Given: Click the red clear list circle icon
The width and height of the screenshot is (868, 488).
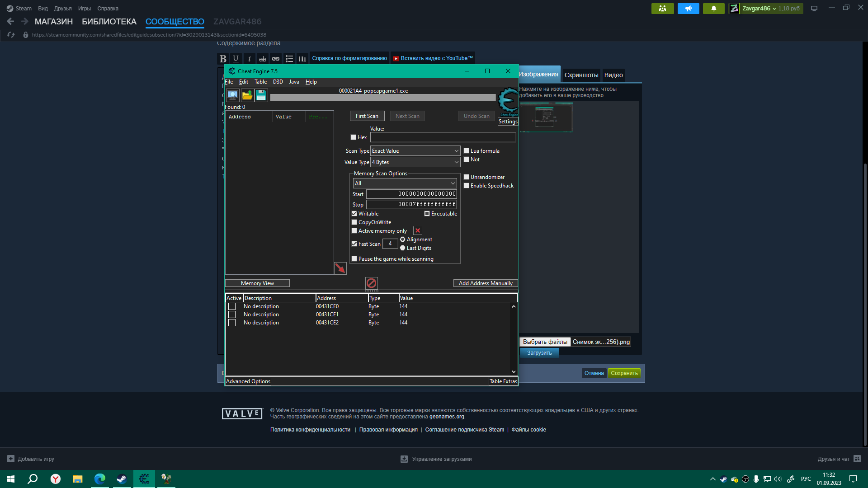Looking at the screenshot, I should tap(371, 283).
